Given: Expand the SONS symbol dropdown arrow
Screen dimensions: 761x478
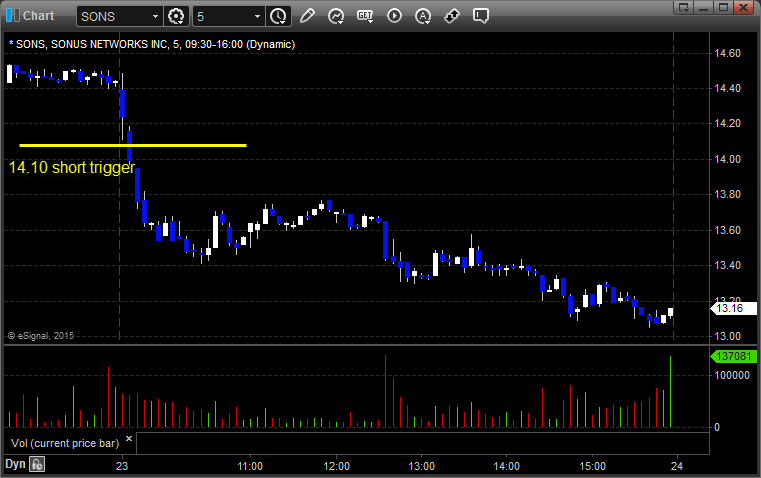Looking at the screenshot, I should (x=155, y=16).
